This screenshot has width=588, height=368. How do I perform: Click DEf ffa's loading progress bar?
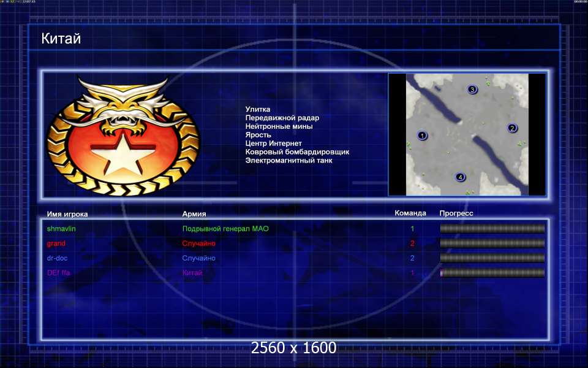[492, 272]
